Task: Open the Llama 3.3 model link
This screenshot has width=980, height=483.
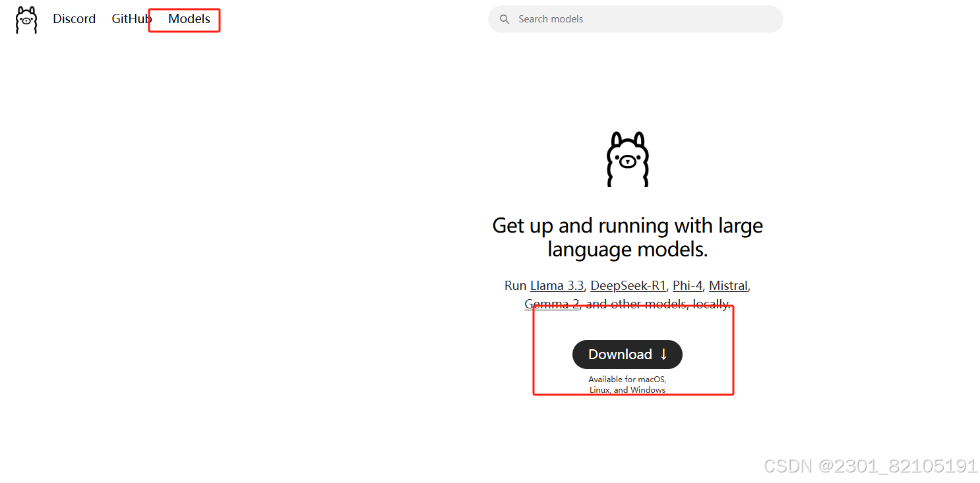Action: click(557, 286)
